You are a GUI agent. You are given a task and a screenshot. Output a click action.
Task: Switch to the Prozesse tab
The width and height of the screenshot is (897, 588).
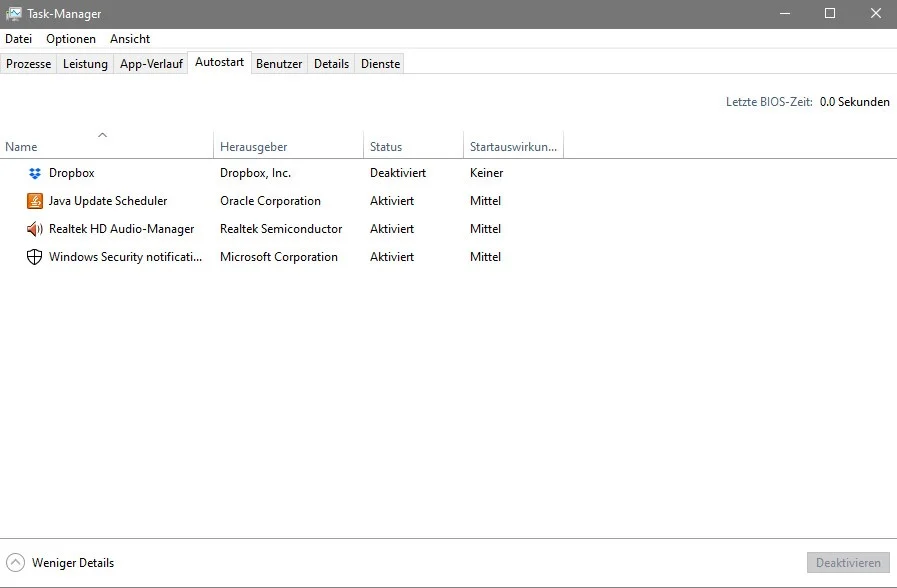(29, 63)
